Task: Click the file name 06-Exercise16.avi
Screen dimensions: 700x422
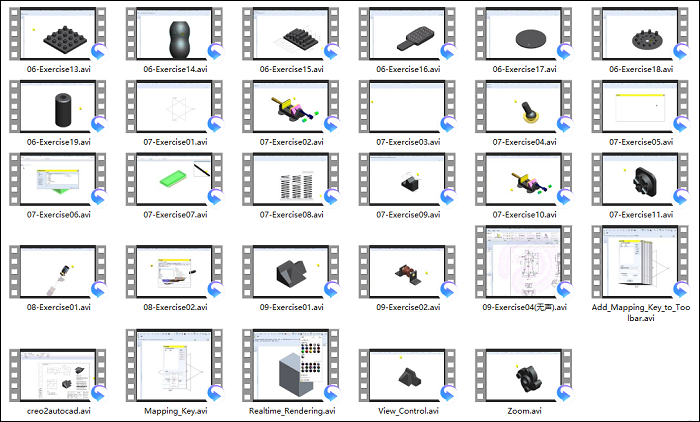Action: tap(408, 69)
